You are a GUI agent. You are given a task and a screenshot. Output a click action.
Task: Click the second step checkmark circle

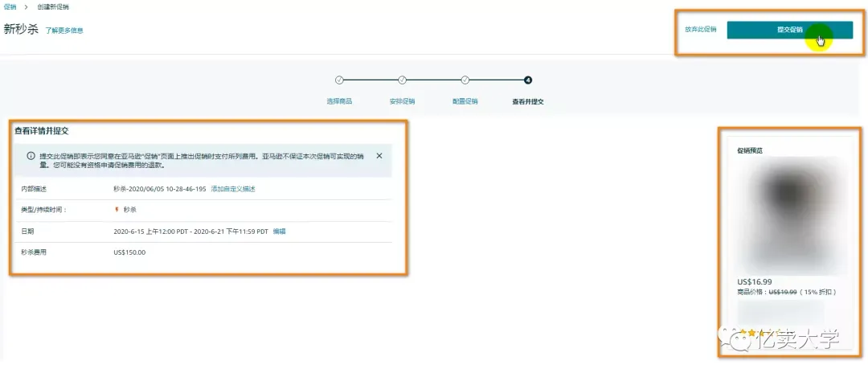[x=402, y=80]
